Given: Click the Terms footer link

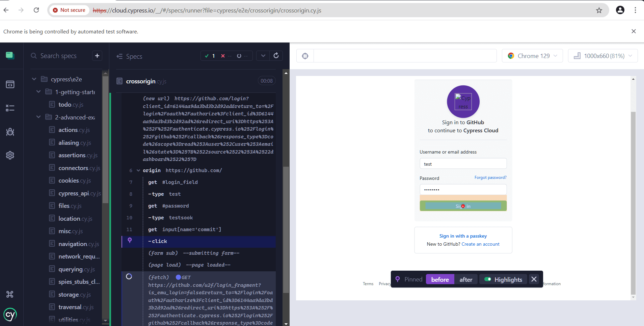Looking at the screenshot, I should pos(368,284).
